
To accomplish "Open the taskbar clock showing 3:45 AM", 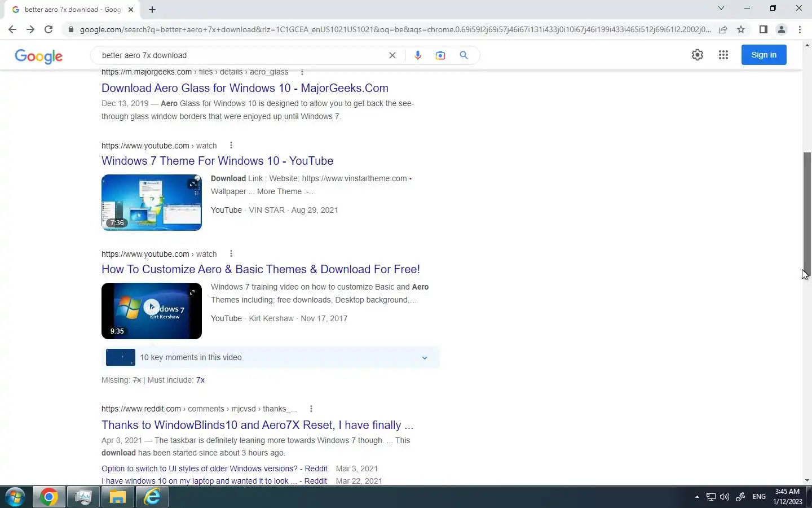I will [x=788, y=497].
